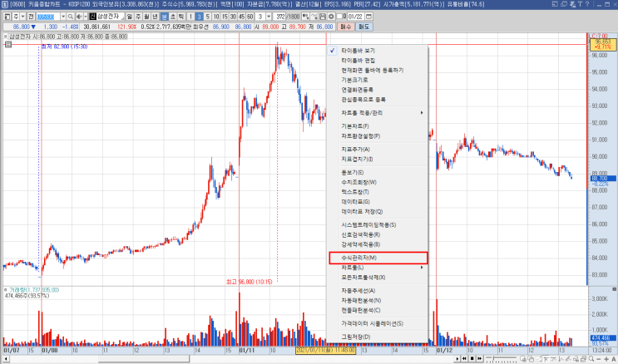Click the plus zoom in icon
618x364 pixels.
[x=606, y=359]
